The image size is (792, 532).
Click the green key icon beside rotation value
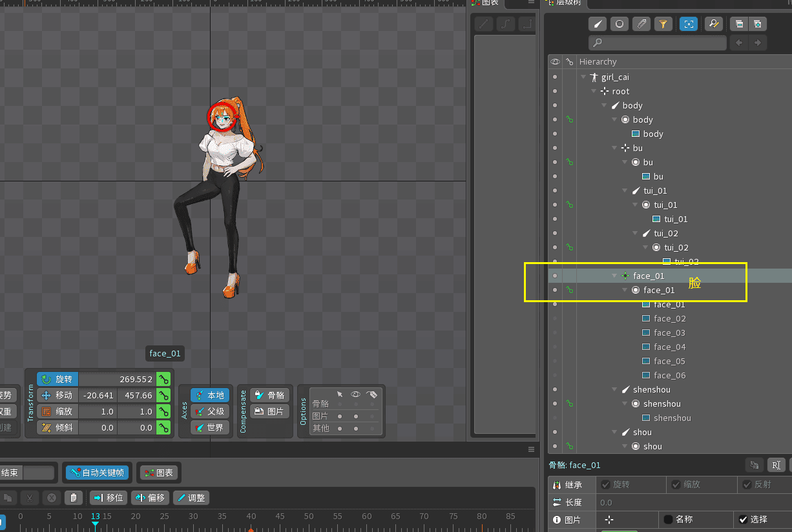click(163, 379)
